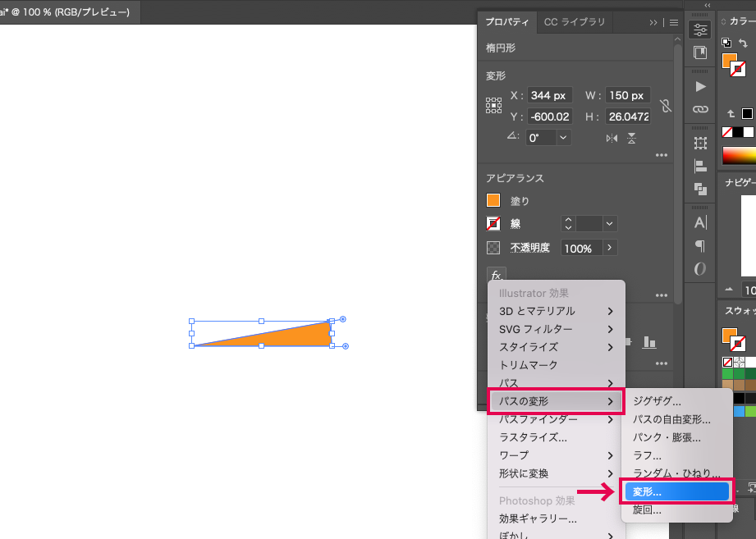Open more transform options ellipsis
This screenshot has width=756, height=539.
[661, 155]
